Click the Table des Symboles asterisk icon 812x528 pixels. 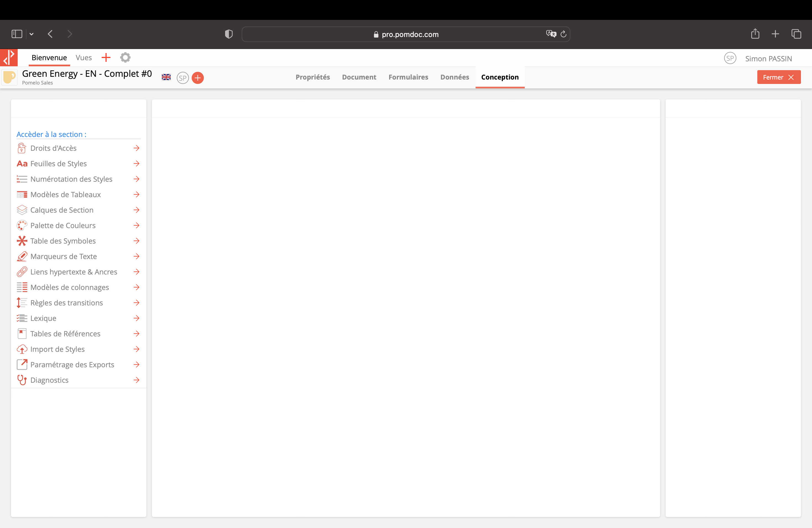[22, 241]
